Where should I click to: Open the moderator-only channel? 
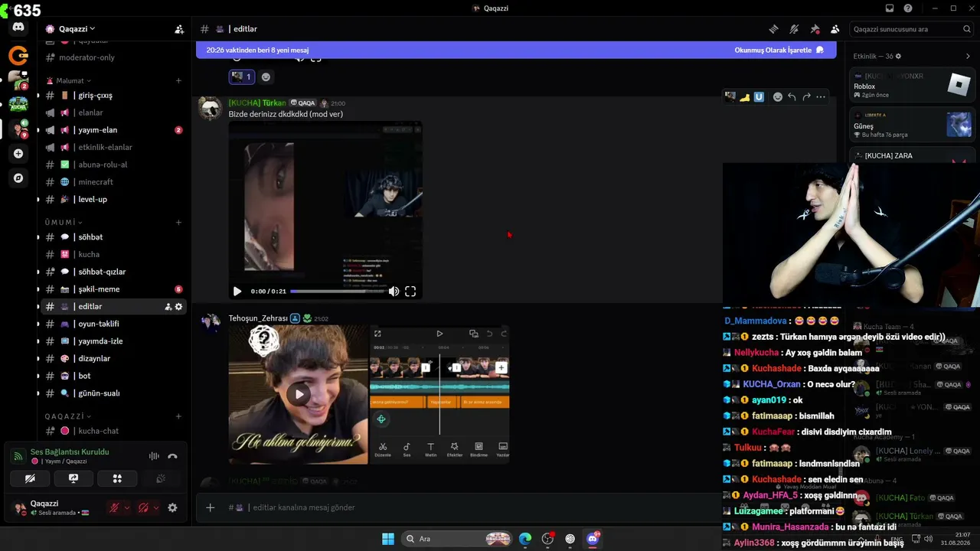tap(114, 57)
